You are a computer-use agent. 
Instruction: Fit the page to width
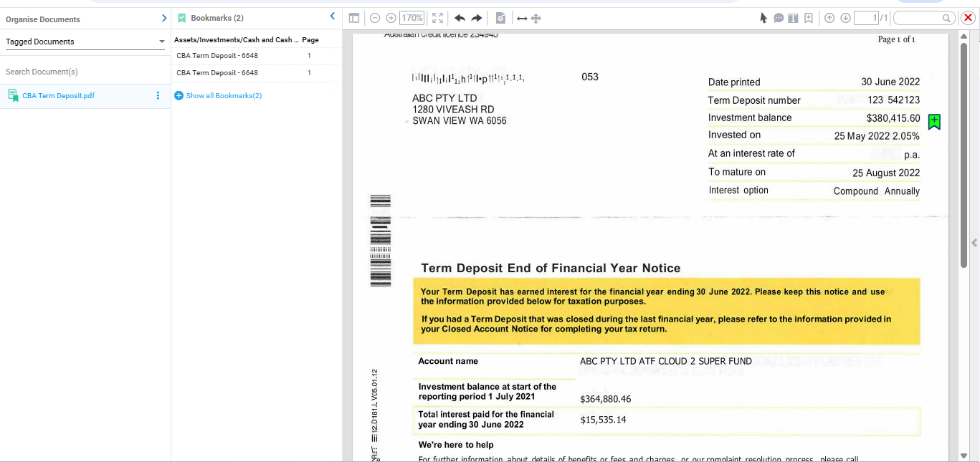point(522,18)
